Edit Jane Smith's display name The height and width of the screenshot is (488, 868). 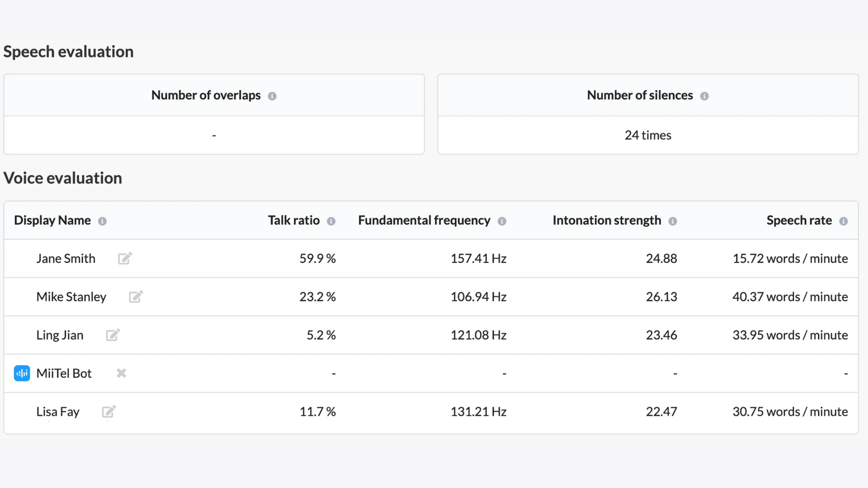(x=125, y=258)
